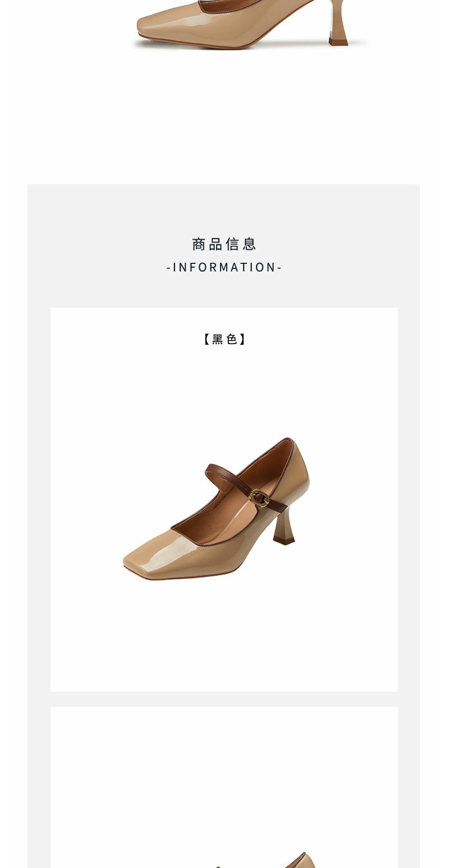This screenshot has width=449, height=868.
Task: Click the -INFORMATION- subtitle text
Action: point(224,267)
